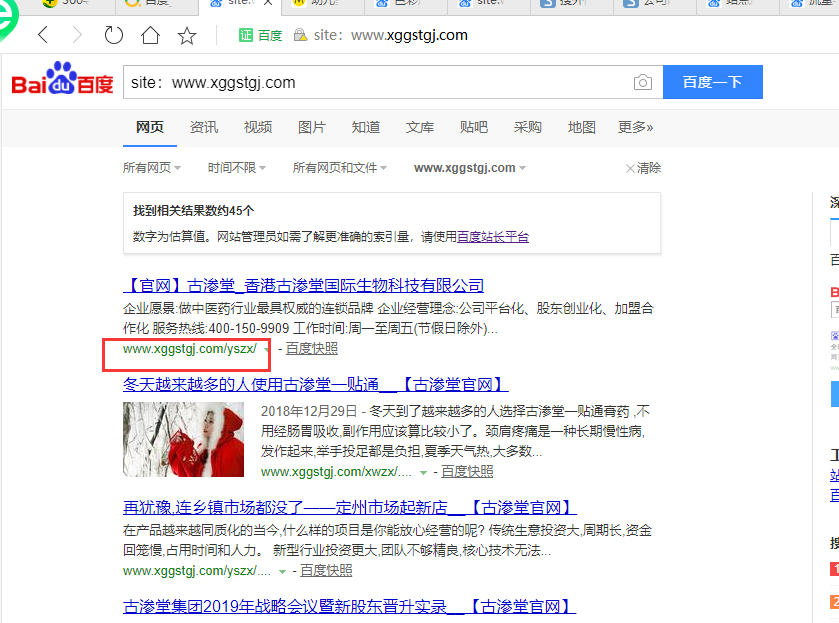Screen dimensions: 839x623
Task: Open the 知道 tab
Action: click(366, 127)
